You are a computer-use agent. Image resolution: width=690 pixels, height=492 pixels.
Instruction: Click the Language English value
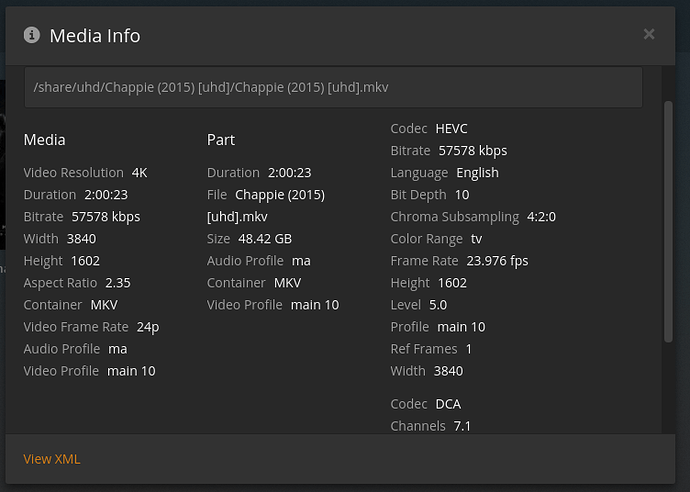point(477,173)
